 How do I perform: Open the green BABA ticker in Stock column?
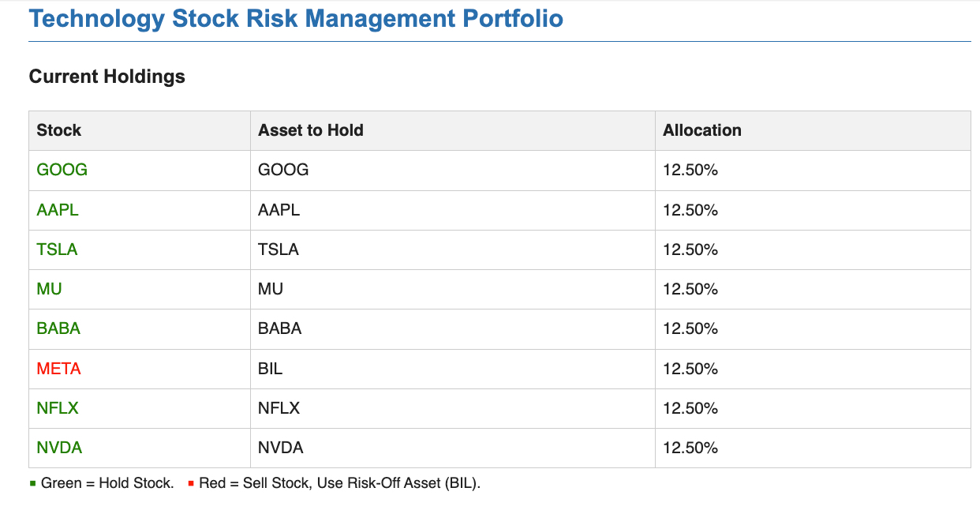pos(58,328)
